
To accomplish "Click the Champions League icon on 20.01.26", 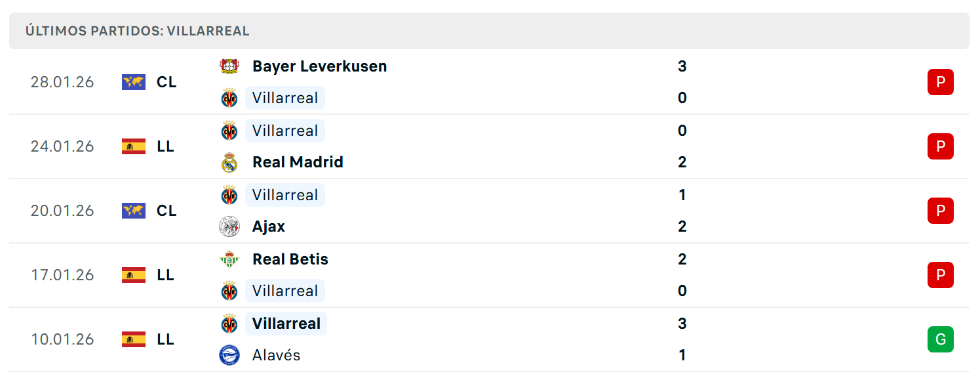I will 134,211.
